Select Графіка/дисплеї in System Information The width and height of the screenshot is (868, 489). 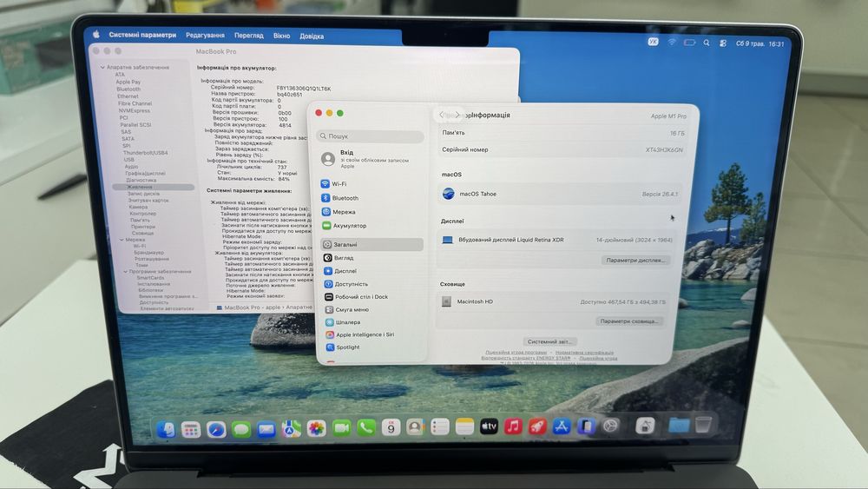145,174
